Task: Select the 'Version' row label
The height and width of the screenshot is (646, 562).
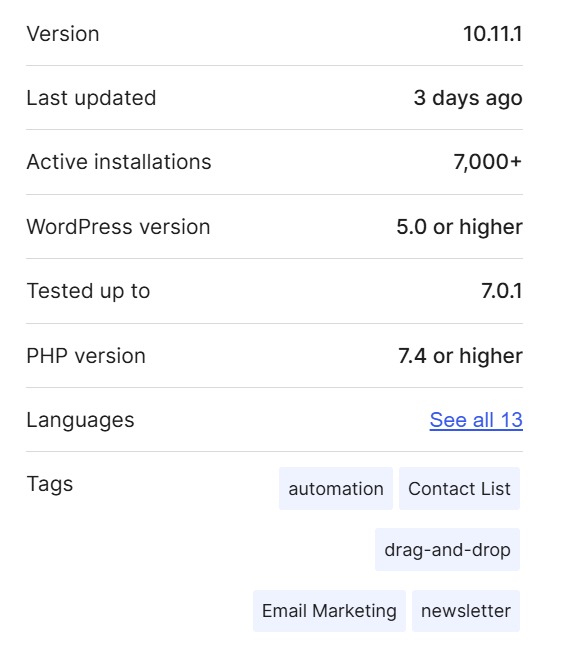Action: 63,34
